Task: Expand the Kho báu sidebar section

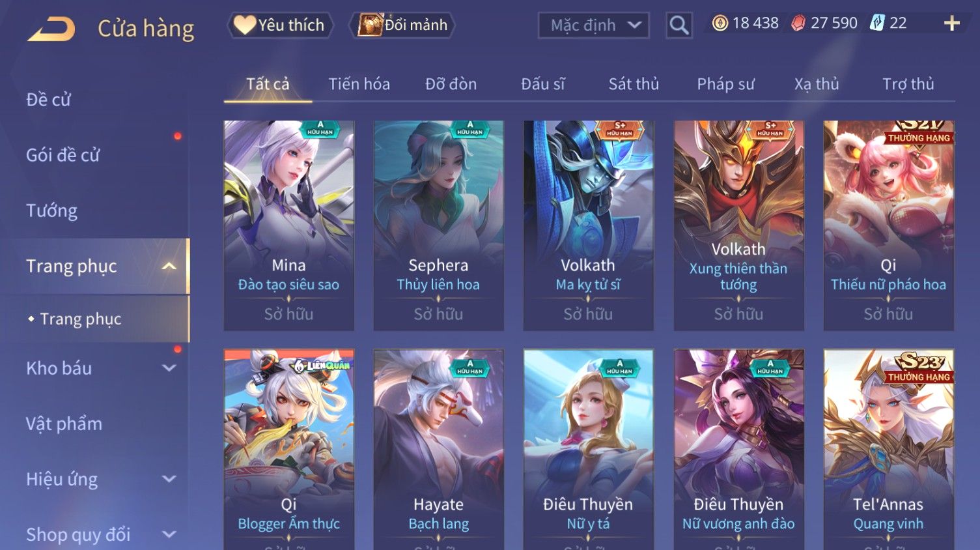Action: click(169, 368)
